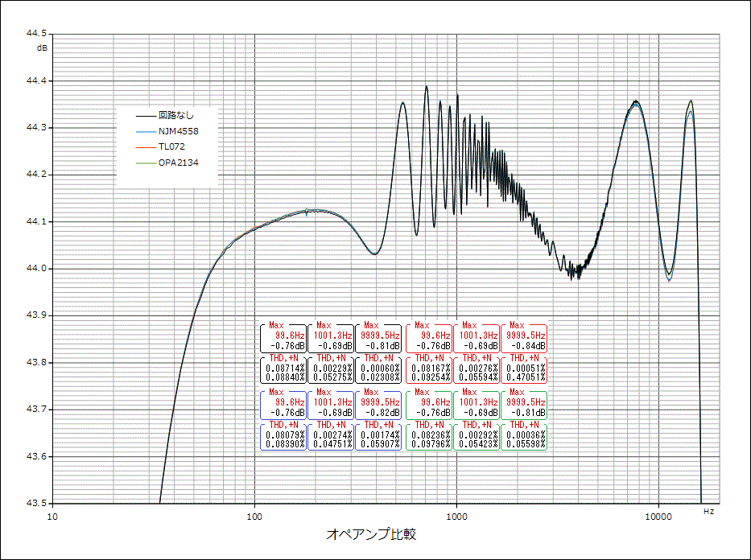Select the chart title オペアンプ比較
The width and height of the screenshot is (751, 560).
pos(372,534)
